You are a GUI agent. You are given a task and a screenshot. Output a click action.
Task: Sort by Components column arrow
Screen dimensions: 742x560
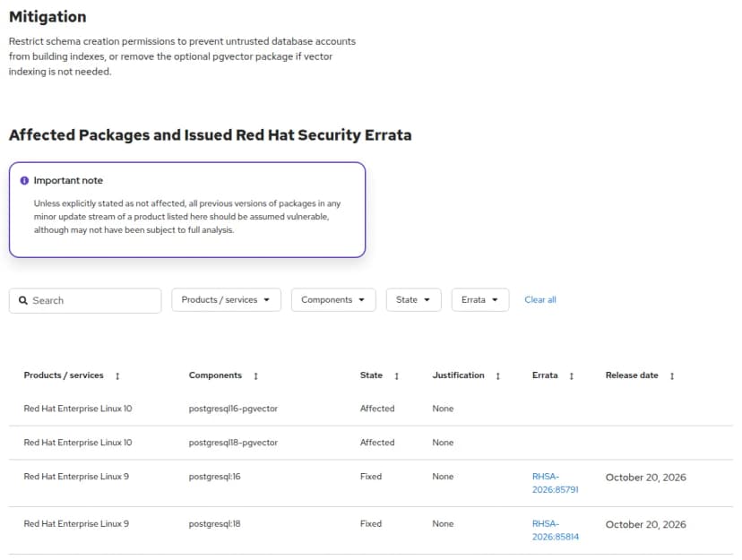pos(255,376)
